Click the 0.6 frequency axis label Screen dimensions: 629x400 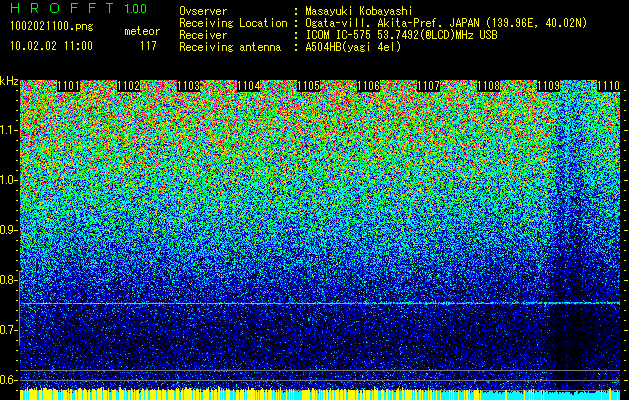click(x=9, y=380)
